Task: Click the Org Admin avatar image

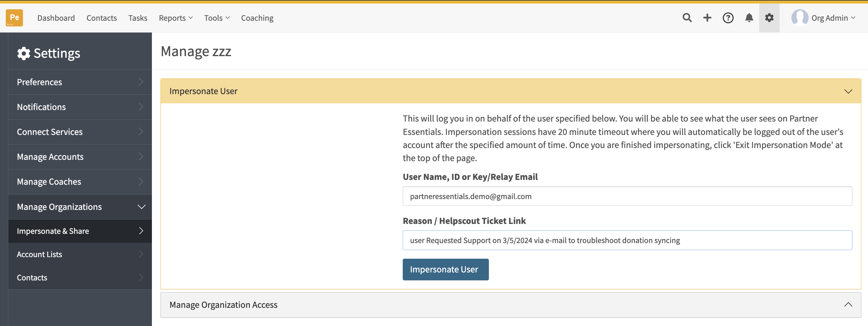Action: (x=800, y=18)
